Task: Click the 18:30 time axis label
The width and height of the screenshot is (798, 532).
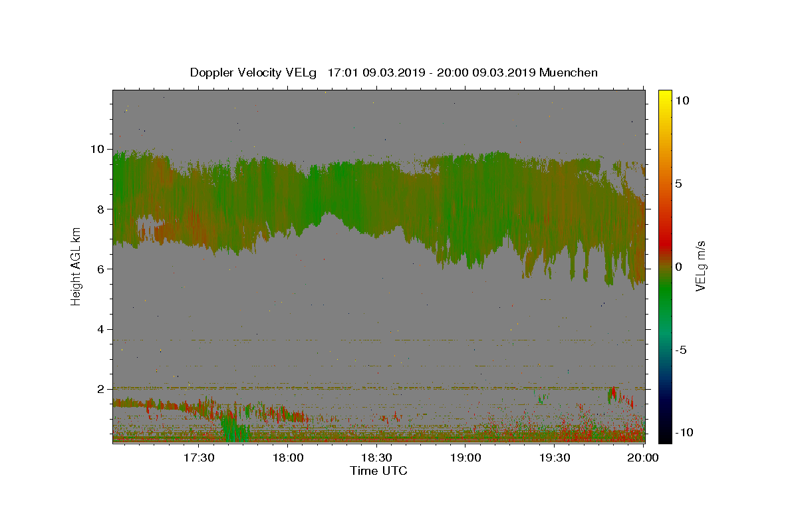Action: (376, 458)
